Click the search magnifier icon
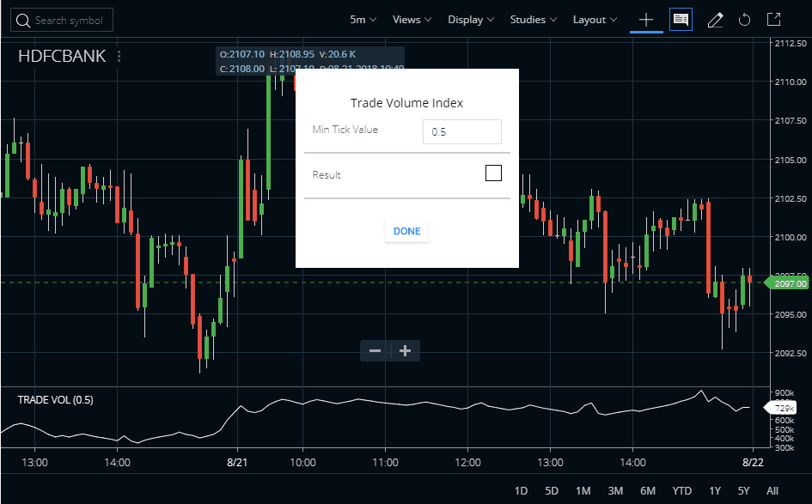Image resolution: width=812 pixels, height=504 pixels. tap(23, 19)
